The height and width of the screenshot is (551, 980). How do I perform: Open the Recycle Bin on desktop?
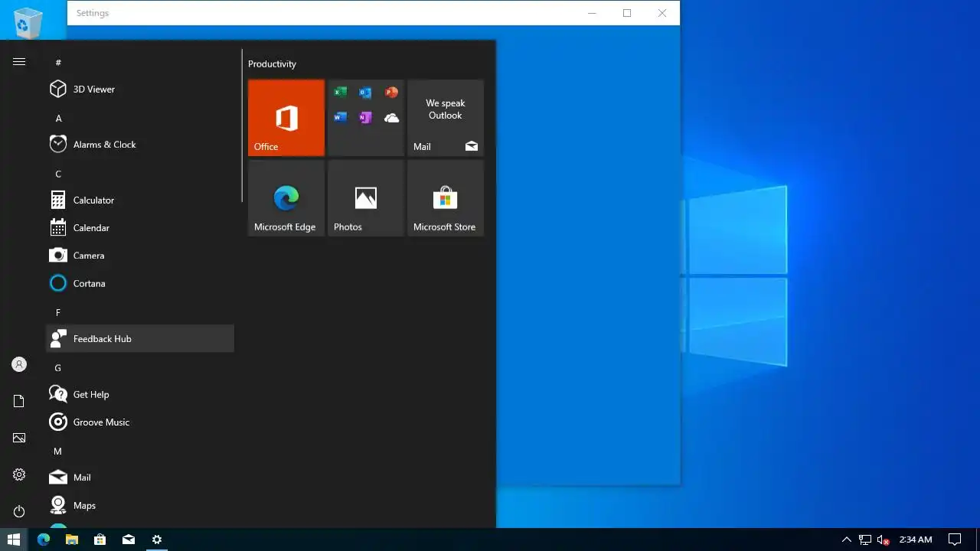[x=28, y=23]
